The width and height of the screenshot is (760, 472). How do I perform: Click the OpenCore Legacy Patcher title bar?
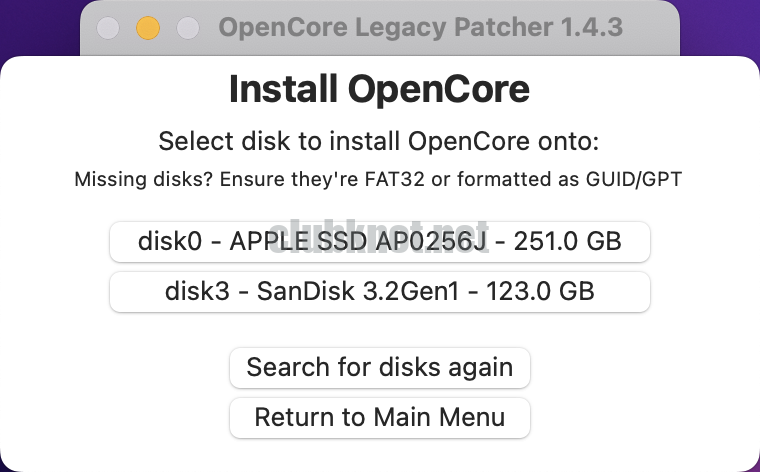[420, 27]
